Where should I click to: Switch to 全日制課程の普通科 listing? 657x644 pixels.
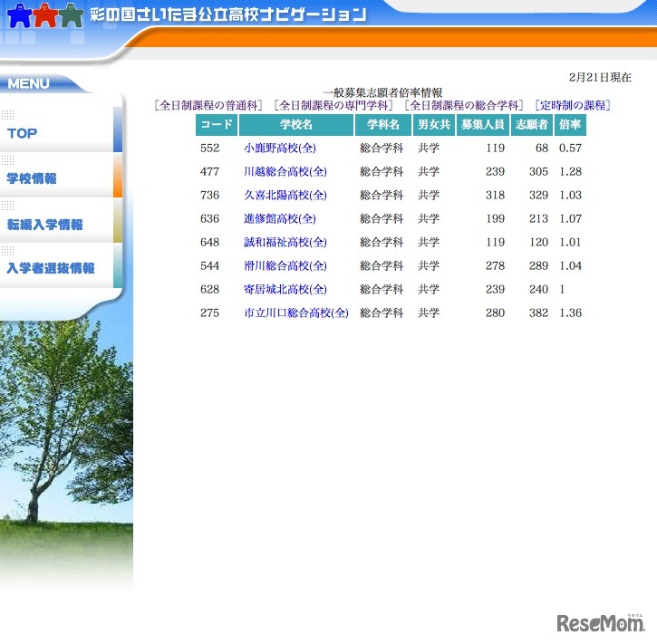(x=209, y=105)
